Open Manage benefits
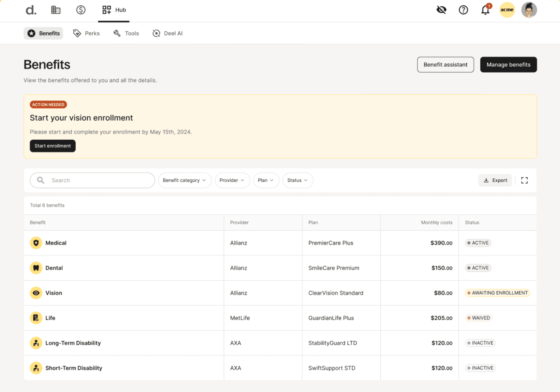Viewport: 560px width, 392px height. 508,64
